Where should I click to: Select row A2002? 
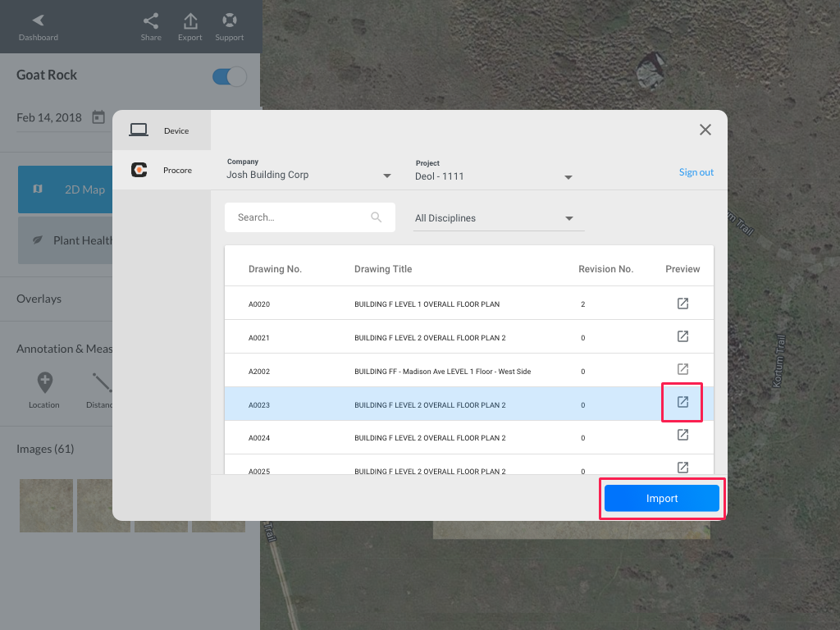pyautogui.click(x=468, y=370)
